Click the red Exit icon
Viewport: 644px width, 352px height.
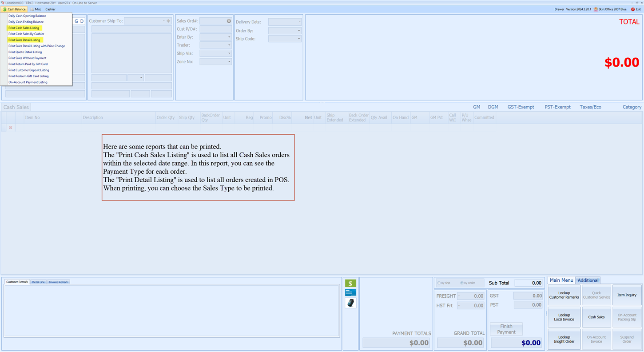click(633, 9)
